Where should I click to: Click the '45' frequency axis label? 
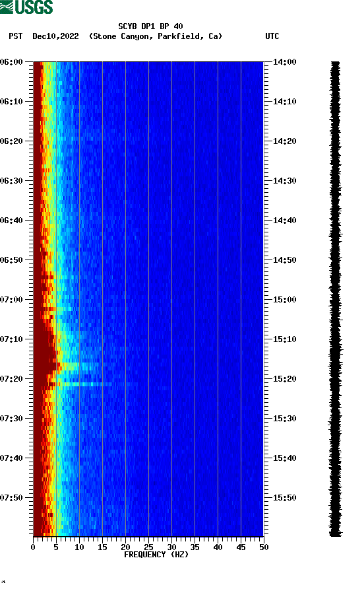(x=241, y=547)
